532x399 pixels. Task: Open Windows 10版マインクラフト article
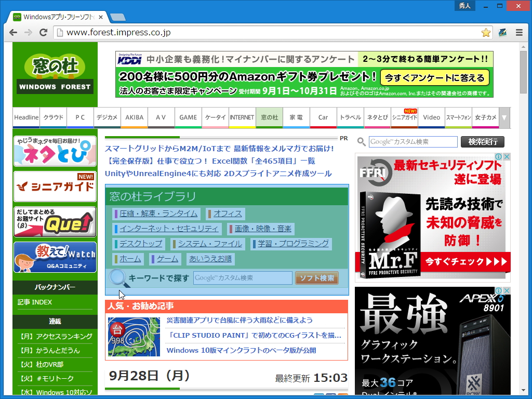[241, 350]
